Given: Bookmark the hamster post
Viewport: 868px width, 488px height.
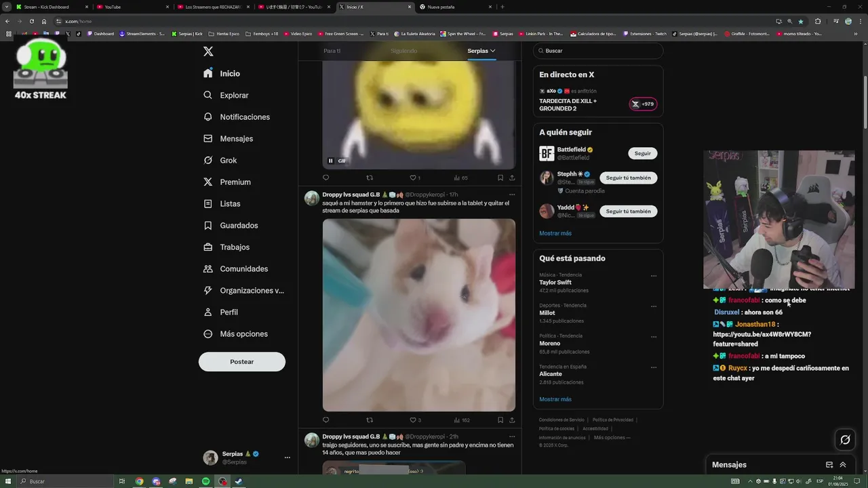Looking at the screenshot, I should pyautogui.click(x=500, y=420).
